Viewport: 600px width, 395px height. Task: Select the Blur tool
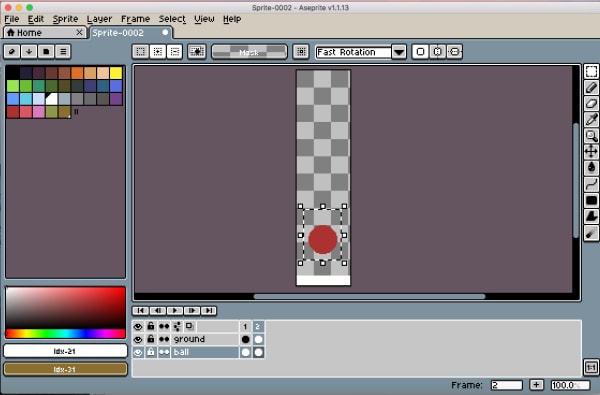pyautogui.click(x=591, y=233)
